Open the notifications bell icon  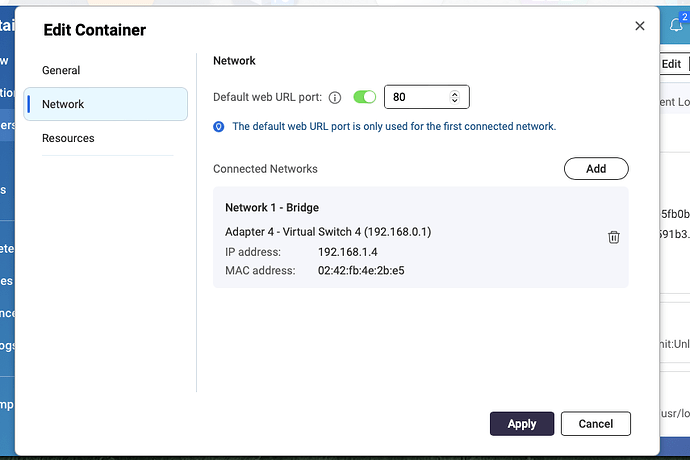674,26
